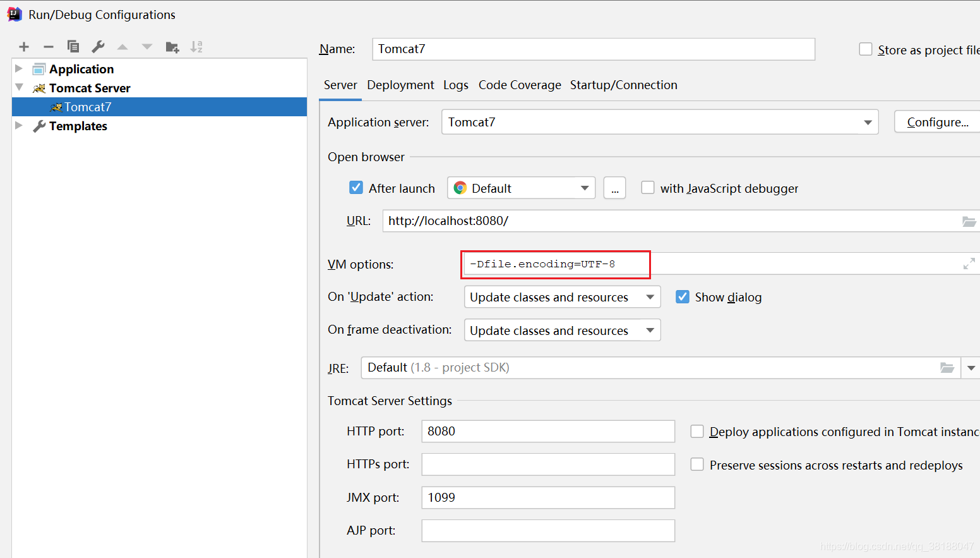The height and width of the screenshot is (558, 980).
Task: Switch to Startup/Connection tab
Action: [x=624, y=85]
